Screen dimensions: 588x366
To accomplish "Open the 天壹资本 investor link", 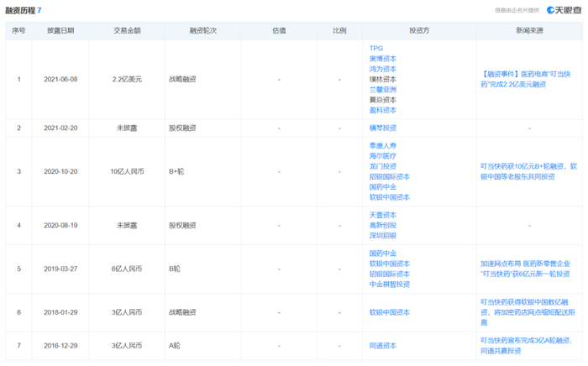I will (382, 215).
